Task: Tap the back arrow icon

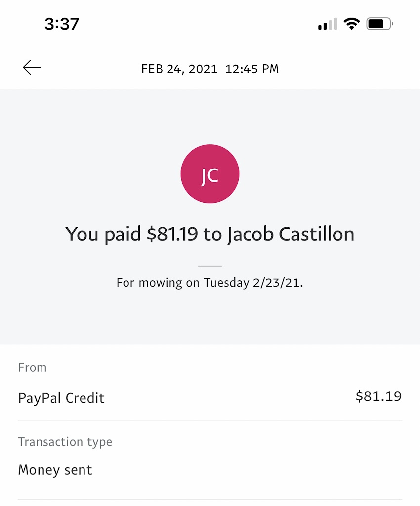Action: coord(32,68)
